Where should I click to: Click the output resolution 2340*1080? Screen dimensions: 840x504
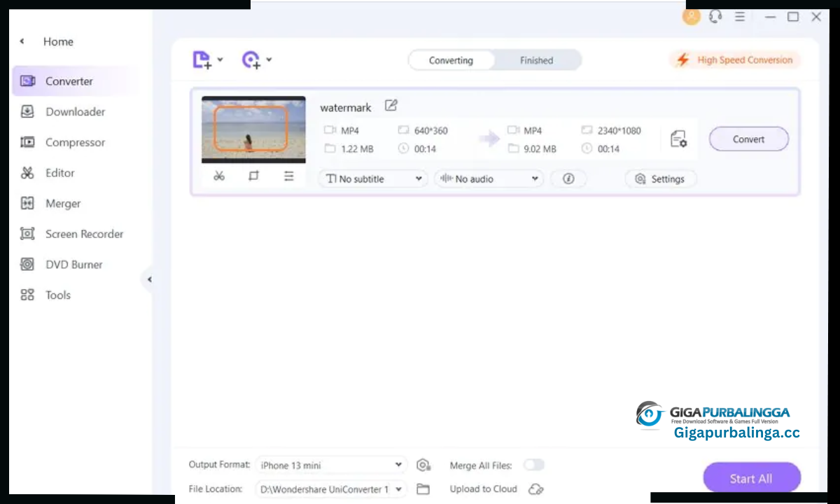coord(619,131)
